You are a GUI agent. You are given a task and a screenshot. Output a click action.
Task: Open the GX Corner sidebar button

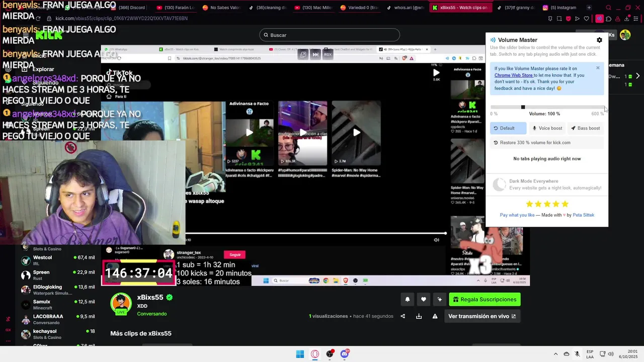tap(8, 330)
